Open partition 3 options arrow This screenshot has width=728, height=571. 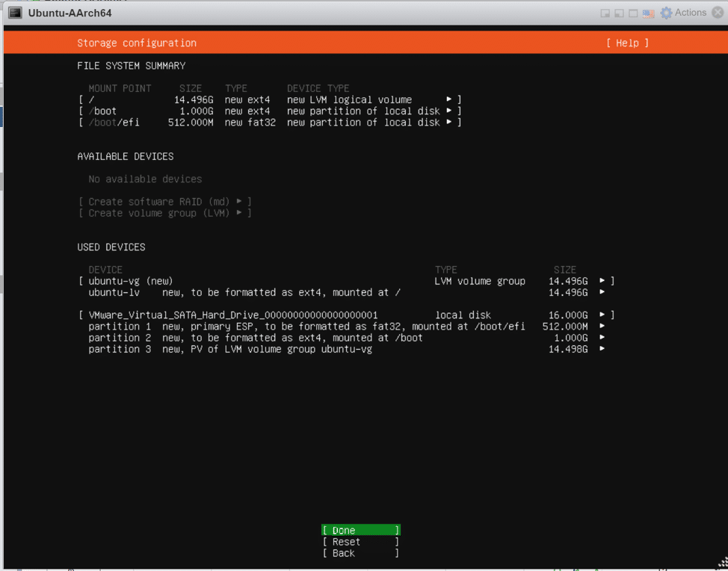(x=602, y=348)
